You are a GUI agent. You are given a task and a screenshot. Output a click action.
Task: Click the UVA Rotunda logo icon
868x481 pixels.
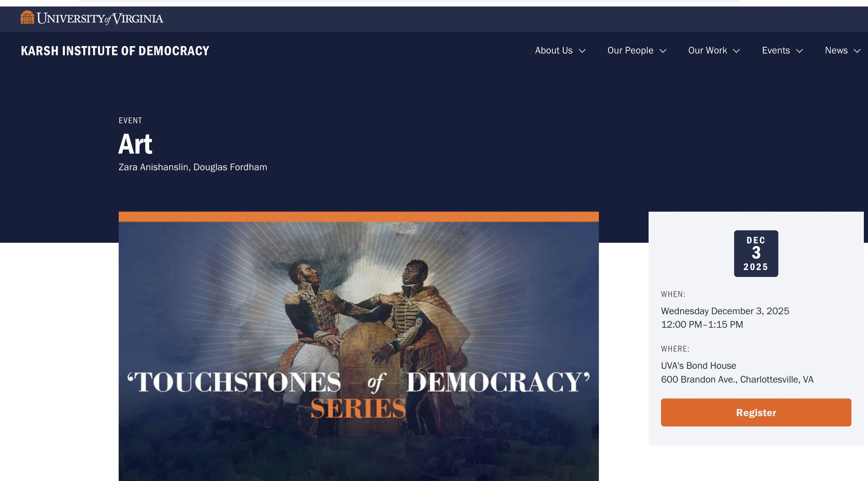(x=27, y=17)
